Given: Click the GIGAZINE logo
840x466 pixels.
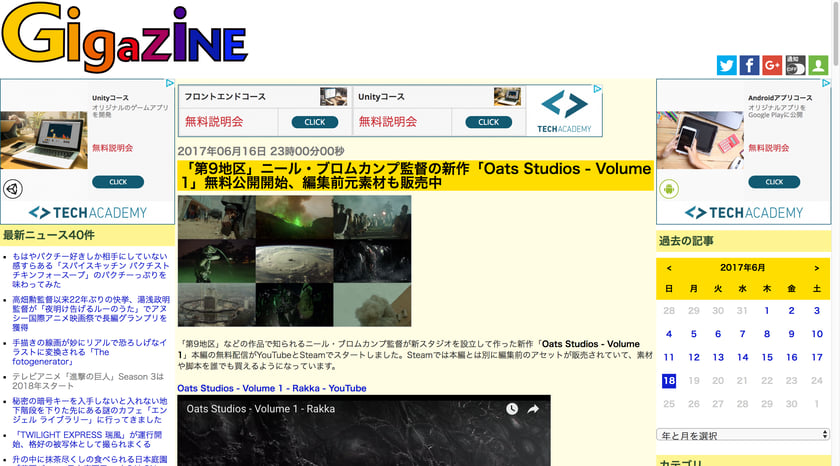Looking at the screenshot, I should click(x=124, y=37).
